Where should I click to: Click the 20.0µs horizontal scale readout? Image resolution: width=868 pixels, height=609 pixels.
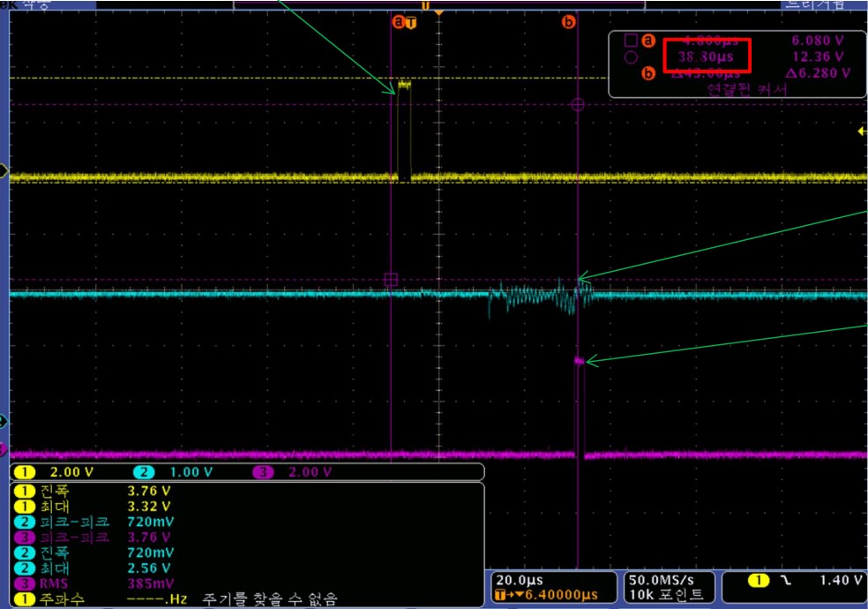(520, 580)
